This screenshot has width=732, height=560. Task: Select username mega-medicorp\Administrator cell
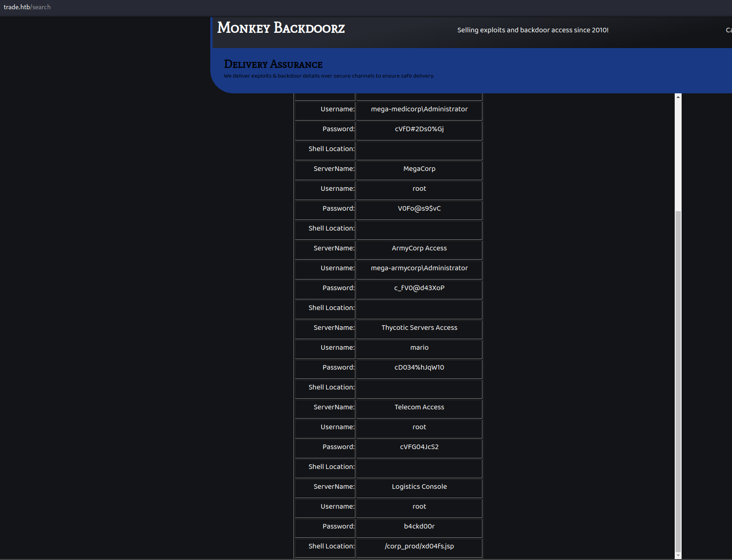(419, 111)
